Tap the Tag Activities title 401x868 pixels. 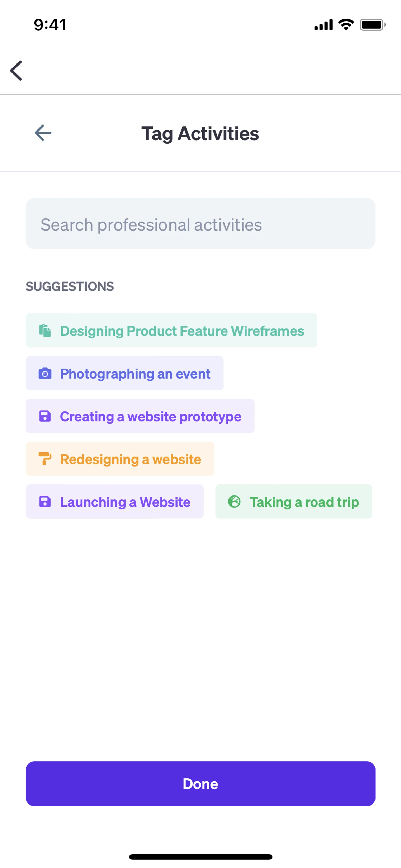click(200, 133)
